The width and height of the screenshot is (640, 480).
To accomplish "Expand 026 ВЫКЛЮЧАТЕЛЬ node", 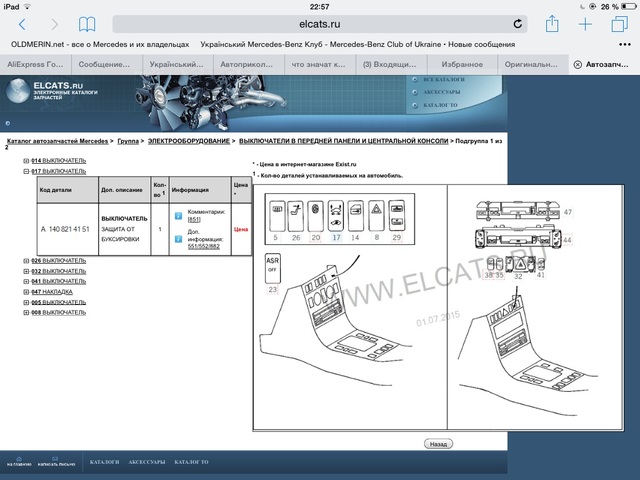I will point(26,261).
